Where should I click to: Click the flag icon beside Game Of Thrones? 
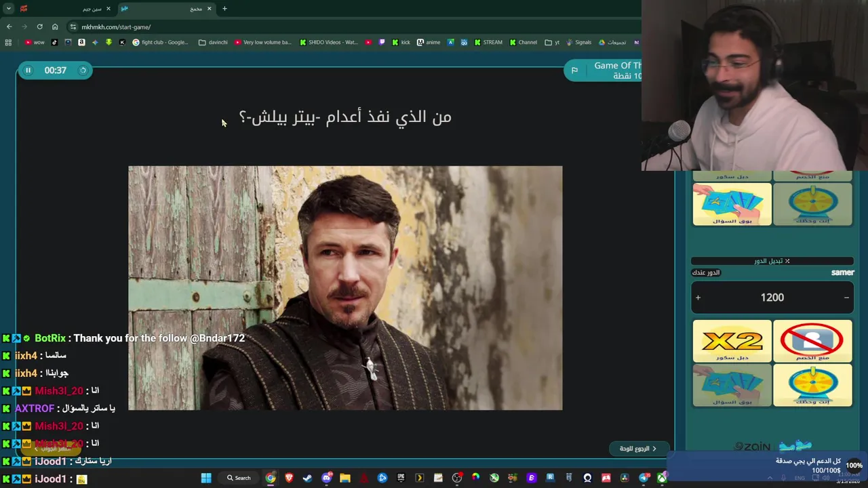pos(574,70)
